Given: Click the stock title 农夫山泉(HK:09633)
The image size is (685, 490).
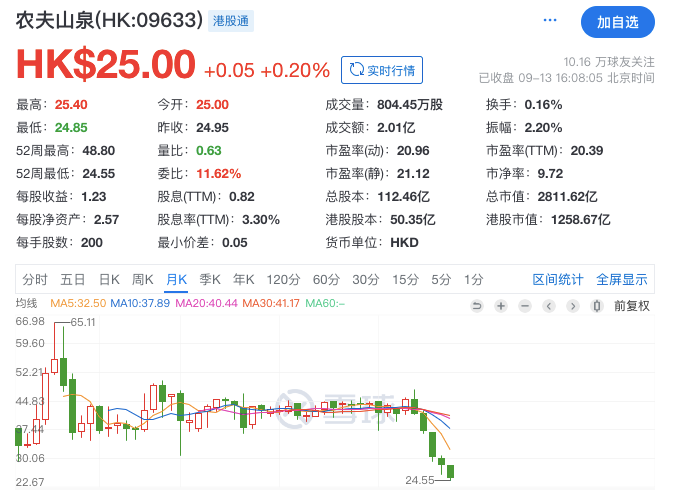Looking at the screenshot, I should click(x=110, y=20).
